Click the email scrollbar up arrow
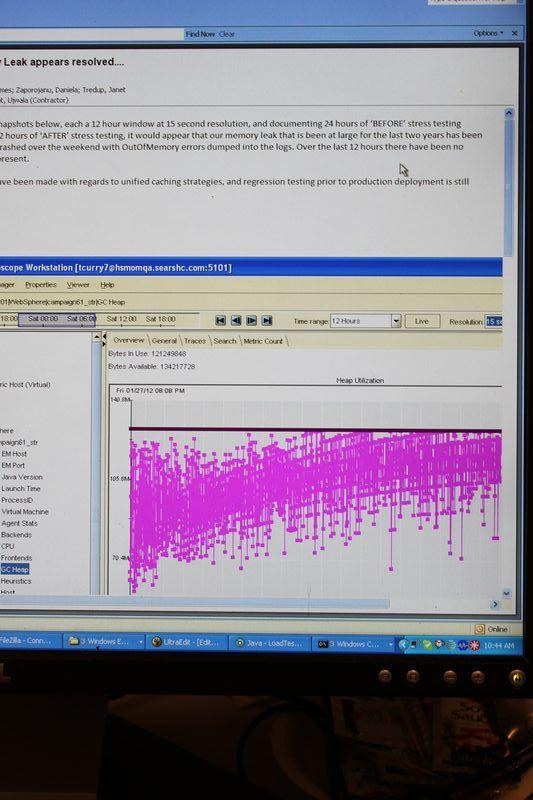Viewport: 533px width, 800px height. point(509,113)
